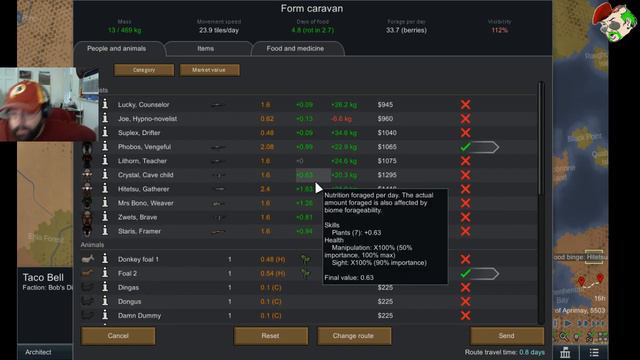Click the 23.9 tiles/day movement speed value
Screen dimensions: 640x360
(x=219, y=30)
